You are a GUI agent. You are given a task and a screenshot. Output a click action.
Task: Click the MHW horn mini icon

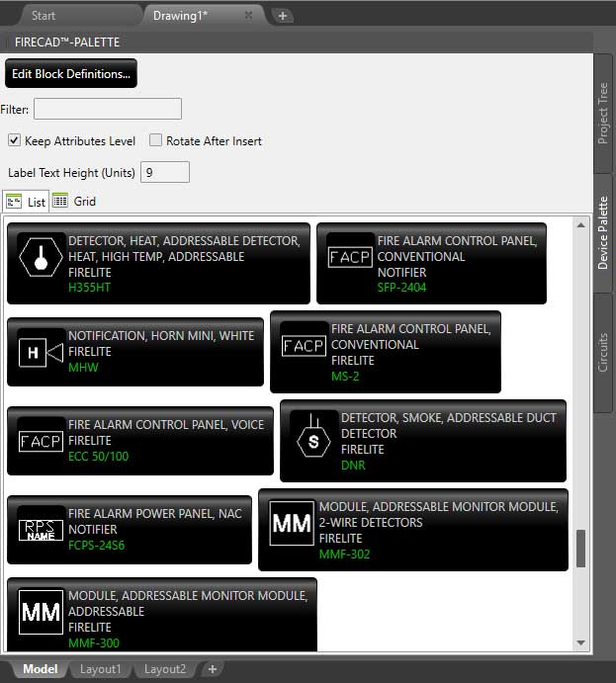(41, 352)
